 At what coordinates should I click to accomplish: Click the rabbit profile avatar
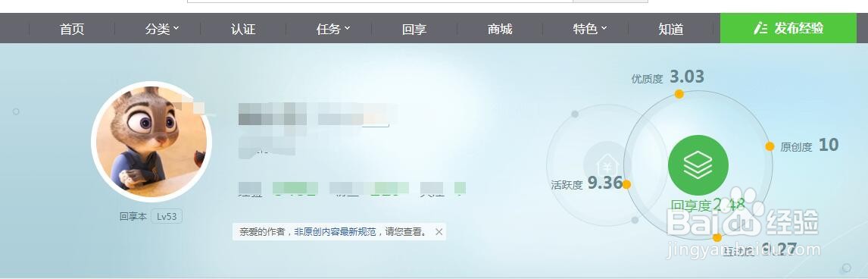pos(151,141)
